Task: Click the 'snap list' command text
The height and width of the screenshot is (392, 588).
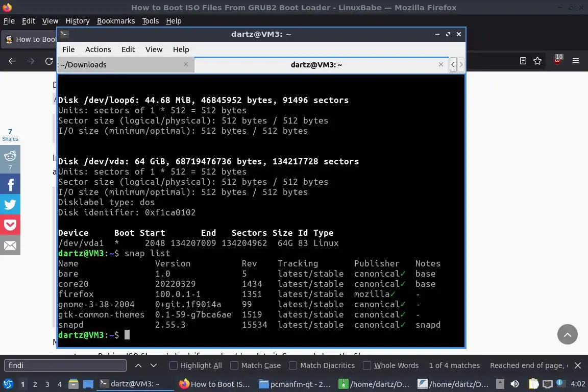Action: tap(147, 253)
